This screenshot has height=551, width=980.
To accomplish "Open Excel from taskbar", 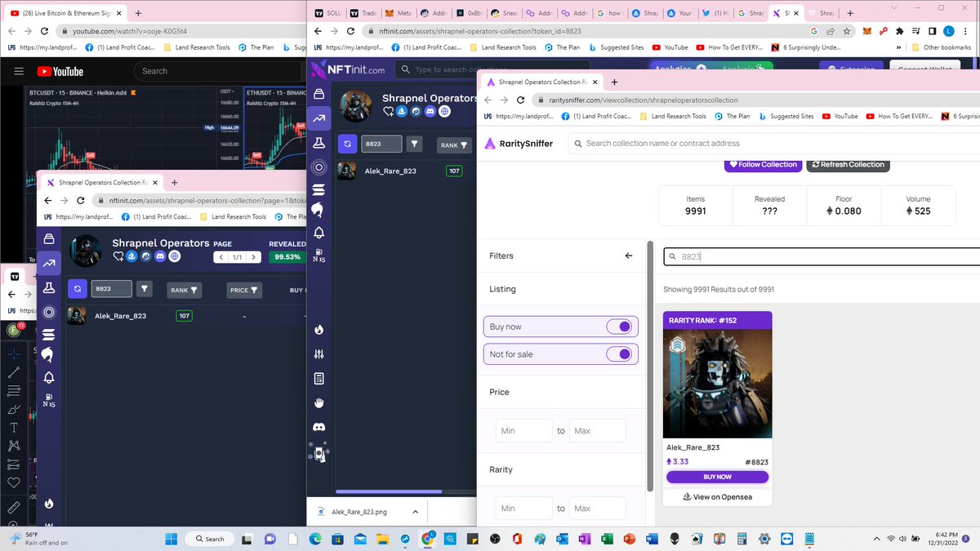I will pos(607,539).
